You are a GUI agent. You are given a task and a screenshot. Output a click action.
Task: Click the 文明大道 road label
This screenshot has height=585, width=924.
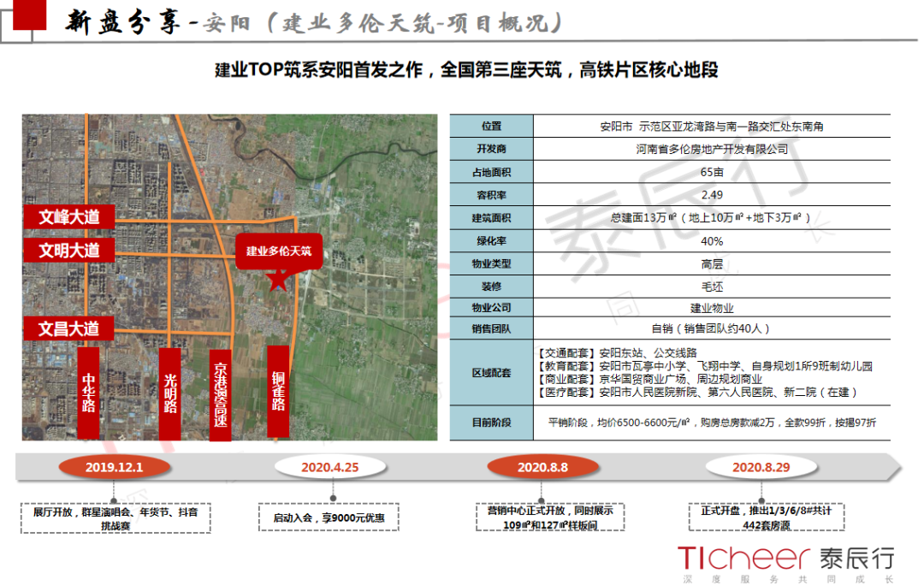(69, 251)
